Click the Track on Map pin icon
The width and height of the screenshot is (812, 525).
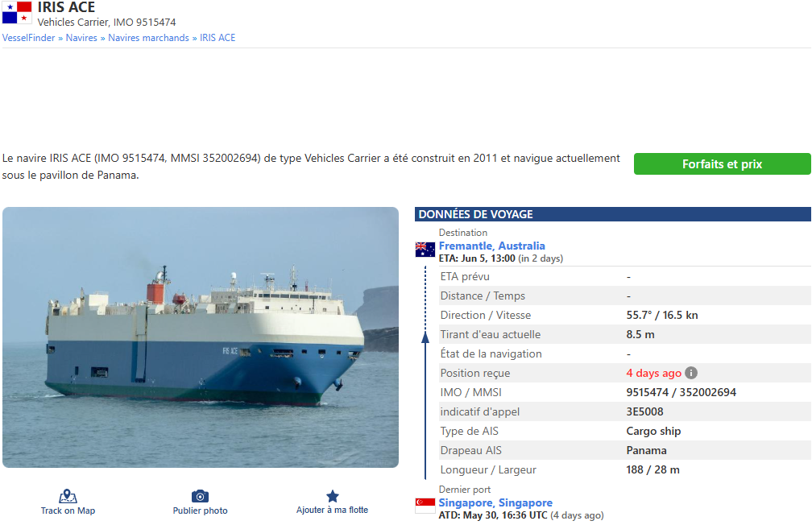click(68, 497)
